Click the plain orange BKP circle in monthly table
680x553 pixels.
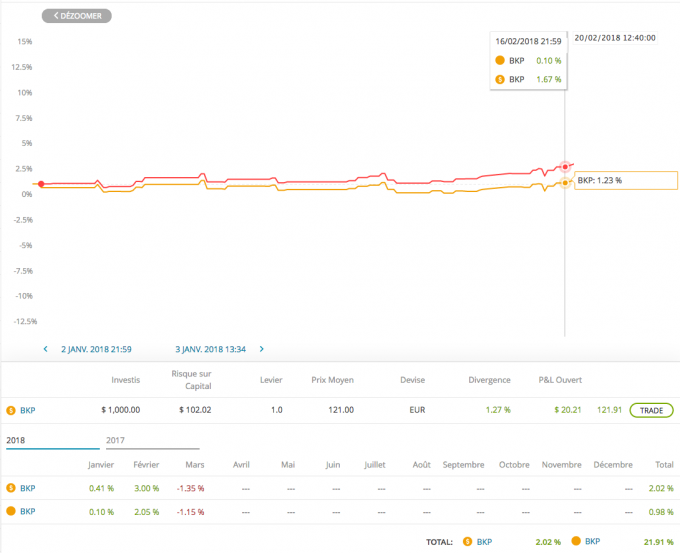(11, 511)
